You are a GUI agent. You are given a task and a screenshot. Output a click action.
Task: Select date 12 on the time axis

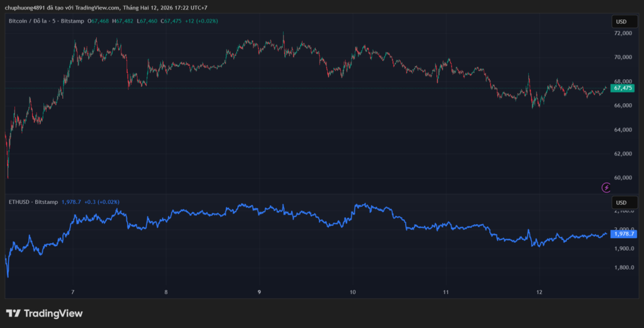click(539, 293)
